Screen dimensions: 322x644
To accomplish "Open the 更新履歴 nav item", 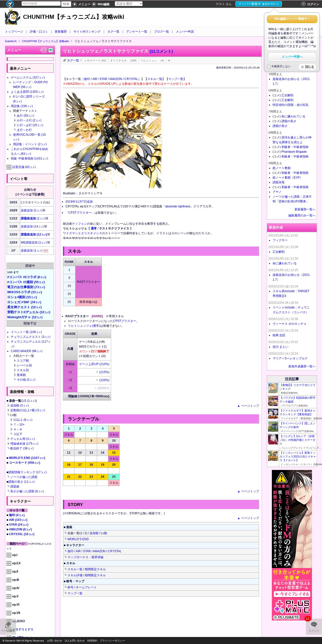I will pos(61,32).
